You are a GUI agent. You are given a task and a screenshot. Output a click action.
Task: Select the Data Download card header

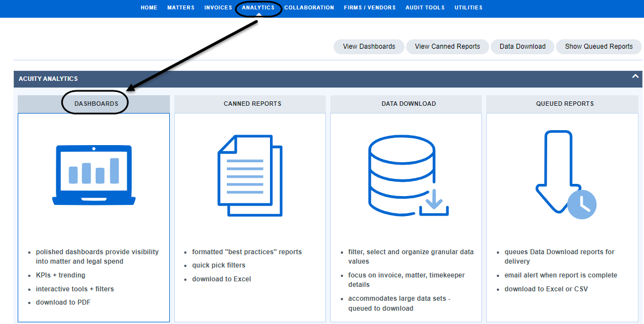tap(406, 104)
